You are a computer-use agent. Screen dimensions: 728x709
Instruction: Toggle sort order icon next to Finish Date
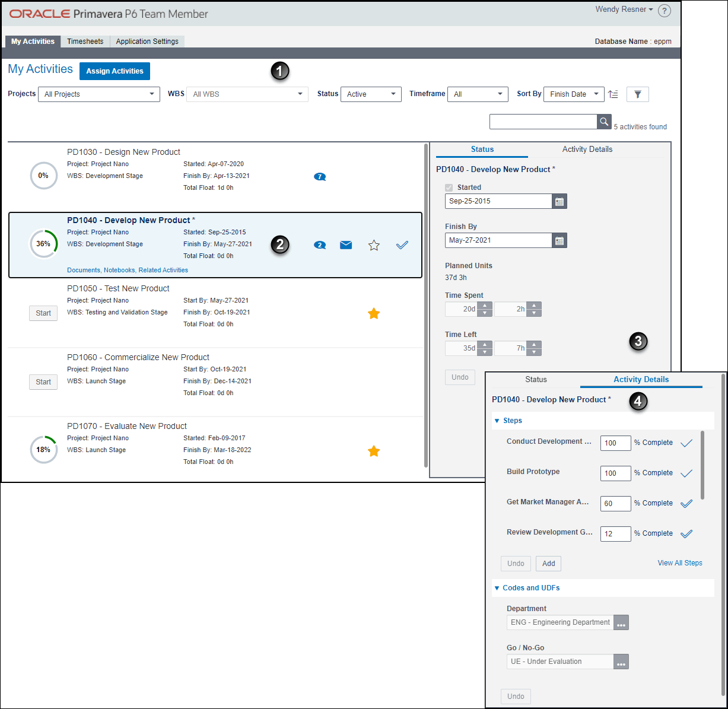(x=613, y=94)
